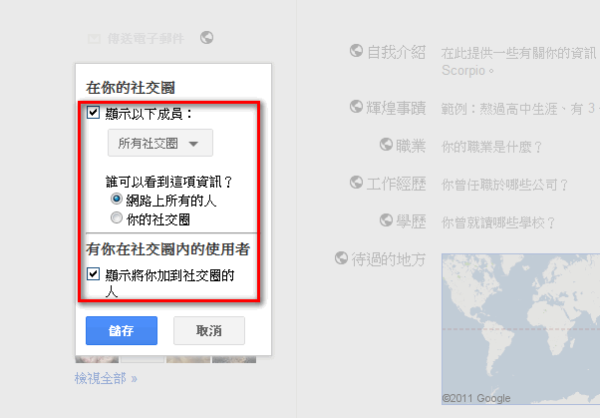
Task: Open the 檢視全部 link
Action: click(106, 379)
